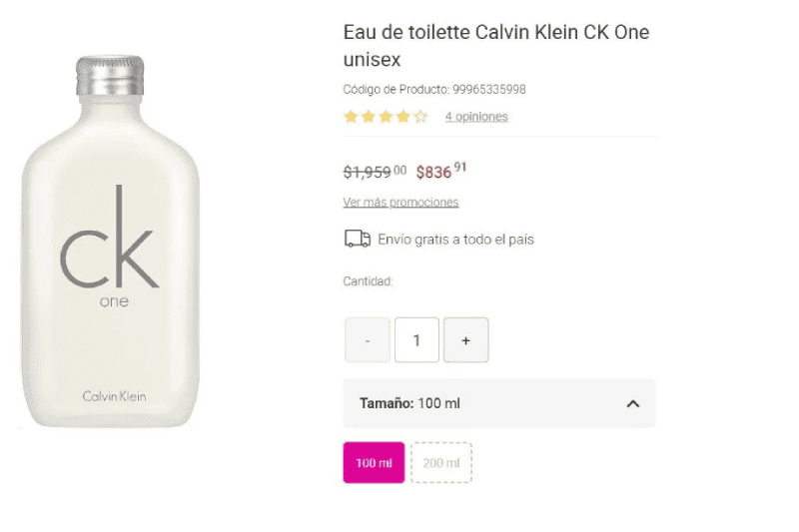Image resolution: width=799 pixels, height=532 pixels.
Task: Click the delivery truck icon
Action: 357,240
